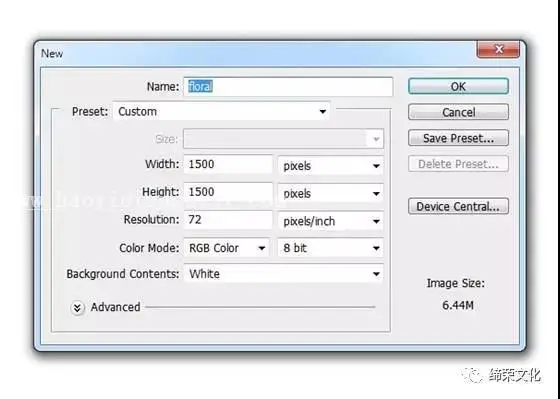Click the Save Preset button
The width and height of the screenshot is (560, 399).
click(458, 138)
